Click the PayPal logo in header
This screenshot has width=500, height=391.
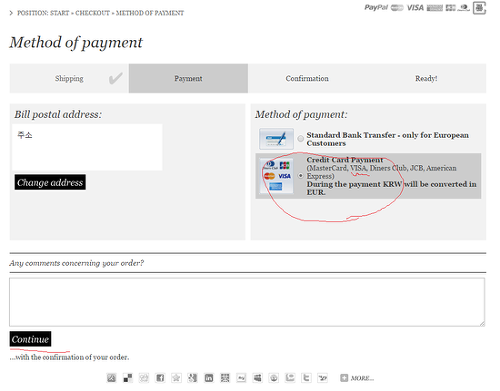point(376,7)
